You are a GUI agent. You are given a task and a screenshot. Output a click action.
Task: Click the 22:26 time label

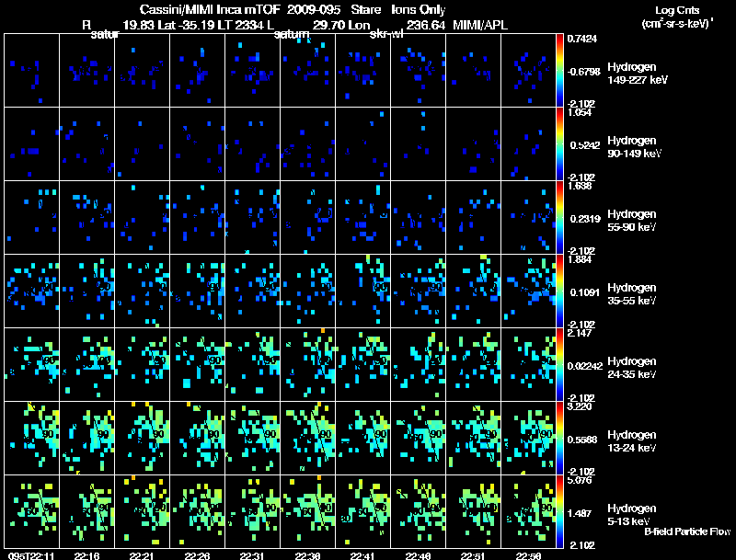click(x=197, y=555)
